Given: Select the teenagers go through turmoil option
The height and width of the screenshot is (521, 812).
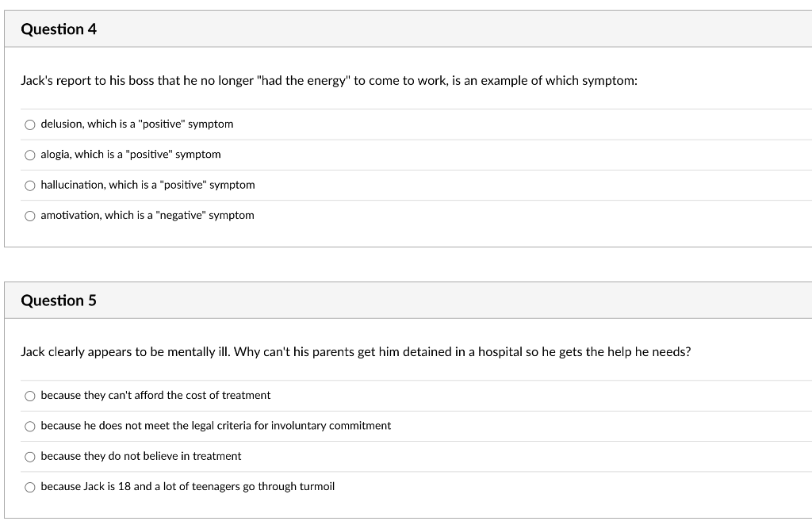Looking at the screenshot, I should coord(29,487).
